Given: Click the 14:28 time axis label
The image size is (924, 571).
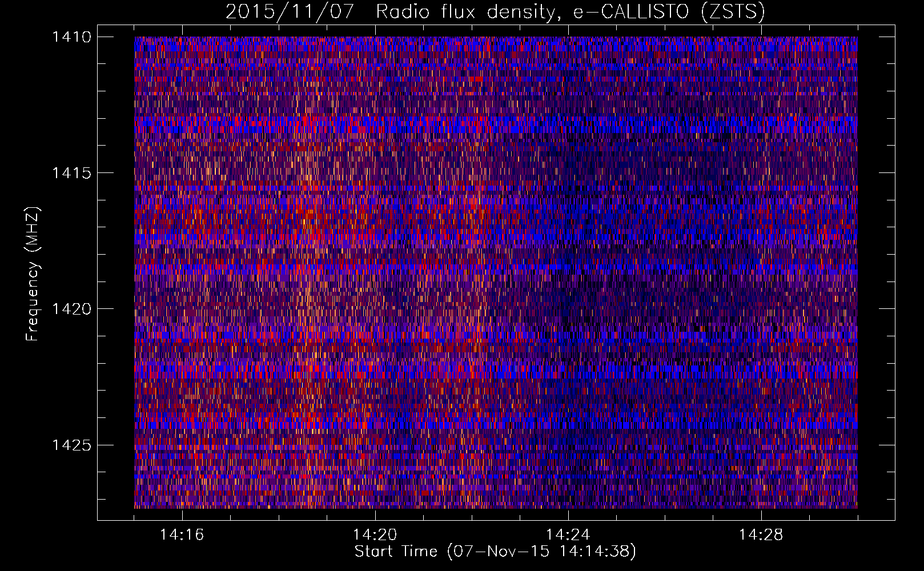Looking at the screenshot, I should [x=761, y=535].
